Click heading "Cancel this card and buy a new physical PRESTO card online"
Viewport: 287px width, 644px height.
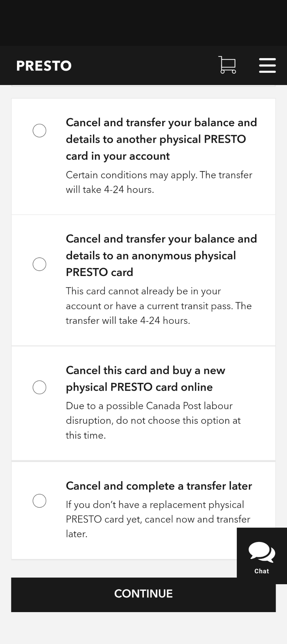point(145,379)
